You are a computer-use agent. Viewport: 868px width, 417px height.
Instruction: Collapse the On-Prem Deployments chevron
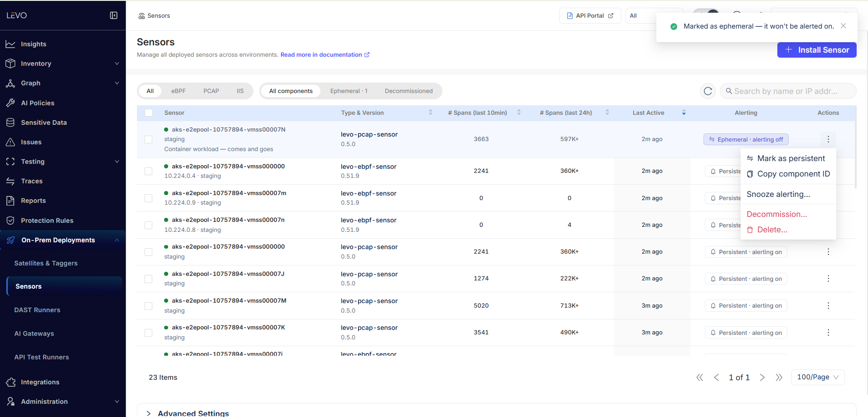117,240
